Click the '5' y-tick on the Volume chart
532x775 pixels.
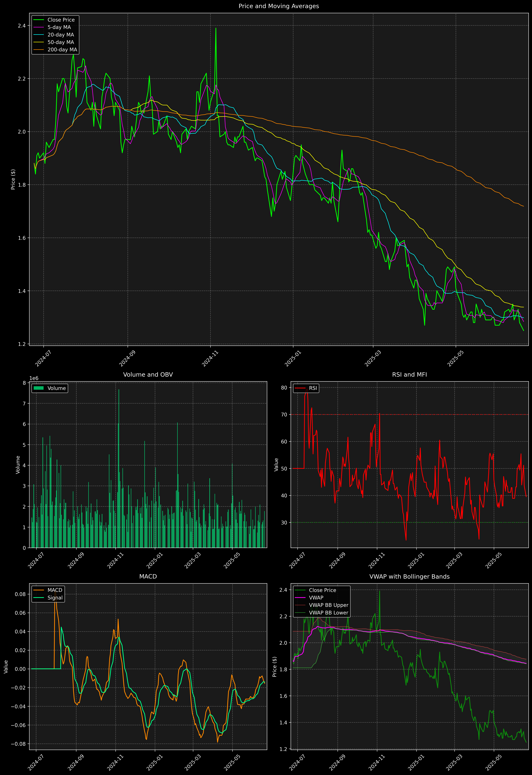[x=24, y=445]
